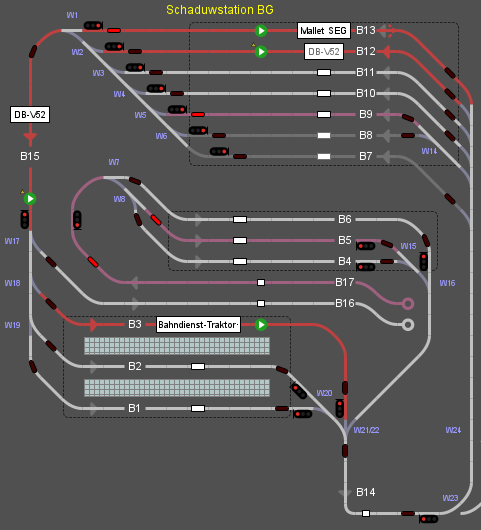The height and width of the screenshot is (530, 481).
Task: Switch turnout W21/22
Action: (x=345, y=429)
